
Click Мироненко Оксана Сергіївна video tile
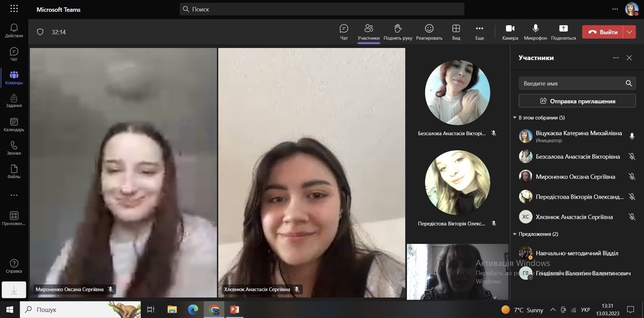coord(123,172)
